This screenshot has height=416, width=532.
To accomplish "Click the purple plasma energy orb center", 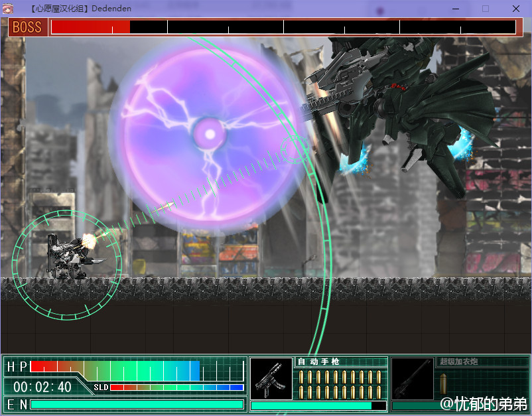I will [210, 134].
